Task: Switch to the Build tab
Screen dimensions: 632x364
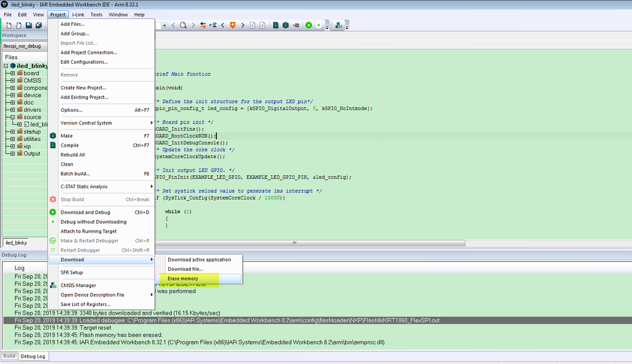Action: pos(9,356)
